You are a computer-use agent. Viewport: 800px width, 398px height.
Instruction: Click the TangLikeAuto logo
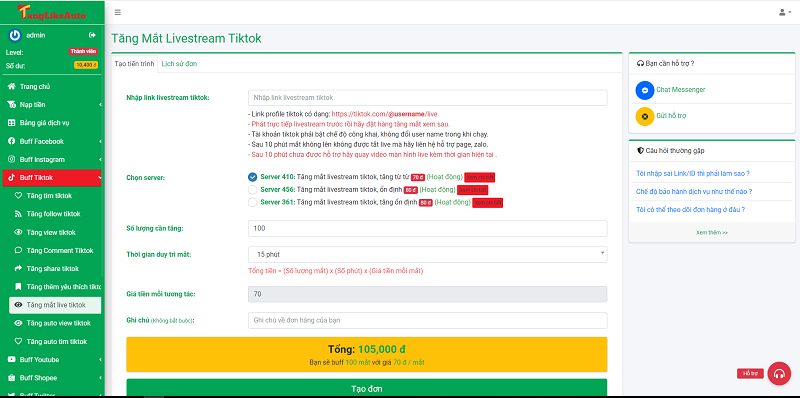[52, 13]
